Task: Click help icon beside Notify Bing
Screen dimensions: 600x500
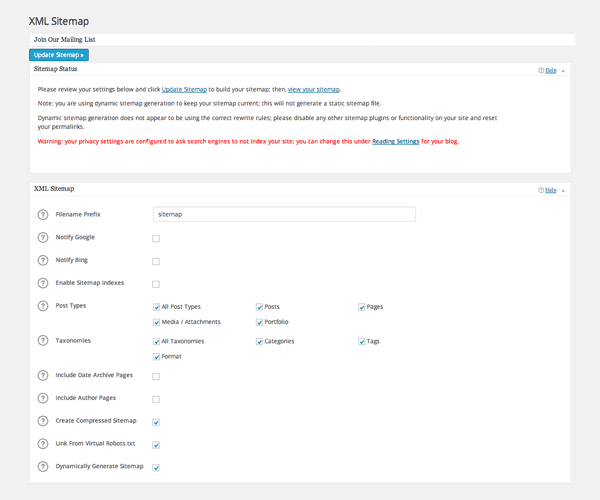Action: tap(43, 260)
